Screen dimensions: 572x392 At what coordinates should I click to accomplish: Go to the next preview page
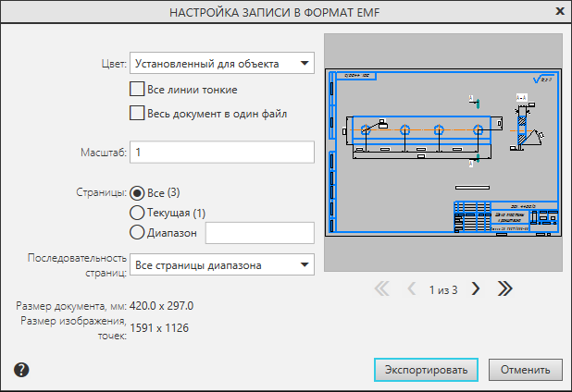pyautogui.click(x=476, y=288)
